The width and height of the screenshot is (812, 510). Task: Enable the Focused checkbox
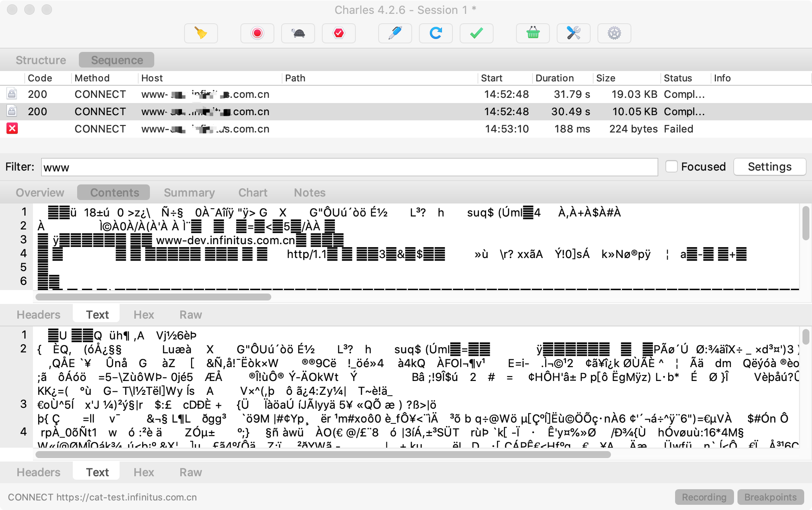tap(671, 167)
